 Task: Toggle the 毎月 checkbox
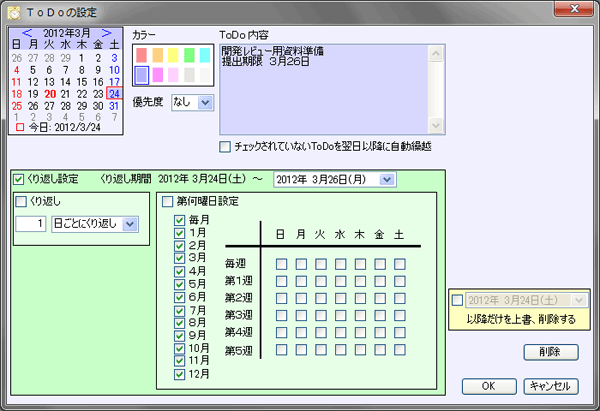[179, 220]
